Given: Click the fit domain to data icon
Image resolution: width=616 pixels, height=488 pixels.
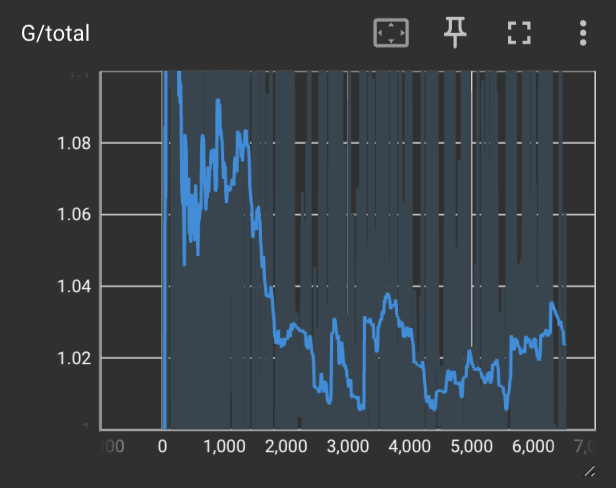Looking at the screenshot, I should tap(391, 33).
